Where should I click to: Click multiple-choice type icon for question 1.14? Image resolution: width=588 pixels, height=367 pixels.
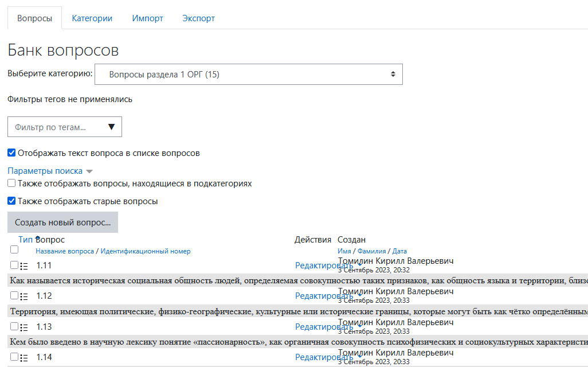tap(24, 358)
